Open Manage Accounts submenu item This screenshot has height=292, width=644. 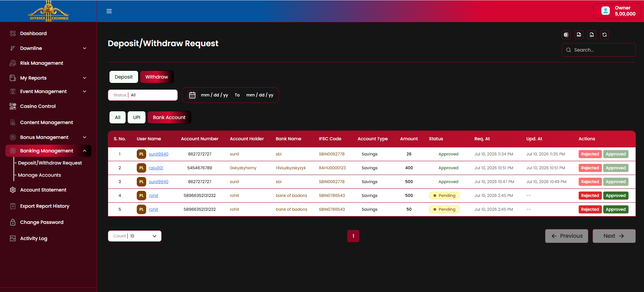tap(39, 175)
